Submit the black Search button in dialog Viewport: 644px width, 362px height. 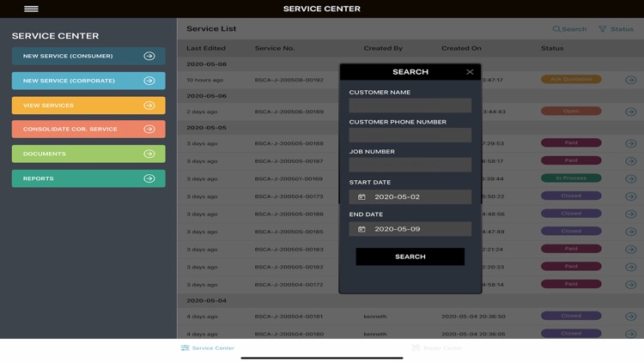[x=410, y=256]
